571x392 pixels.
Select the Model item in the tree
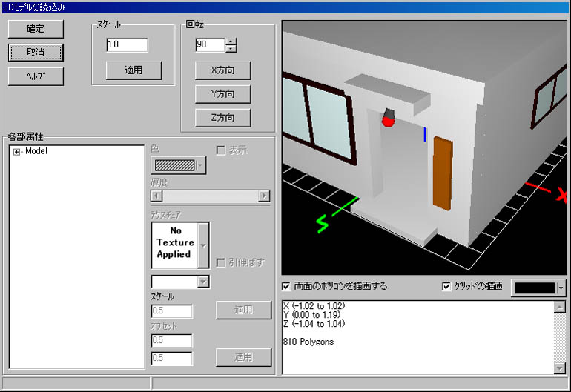[x=36, y=151]
